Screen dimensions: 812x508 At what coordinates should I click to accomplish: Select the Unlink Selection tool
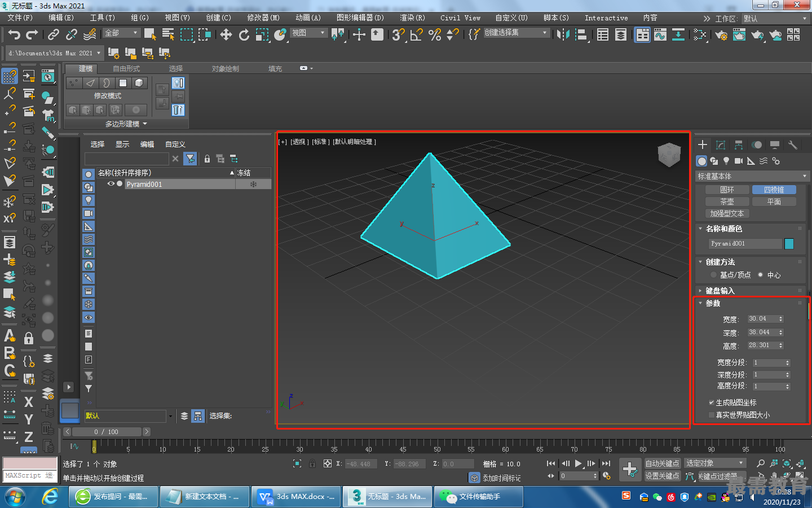[x=72, y=35]
